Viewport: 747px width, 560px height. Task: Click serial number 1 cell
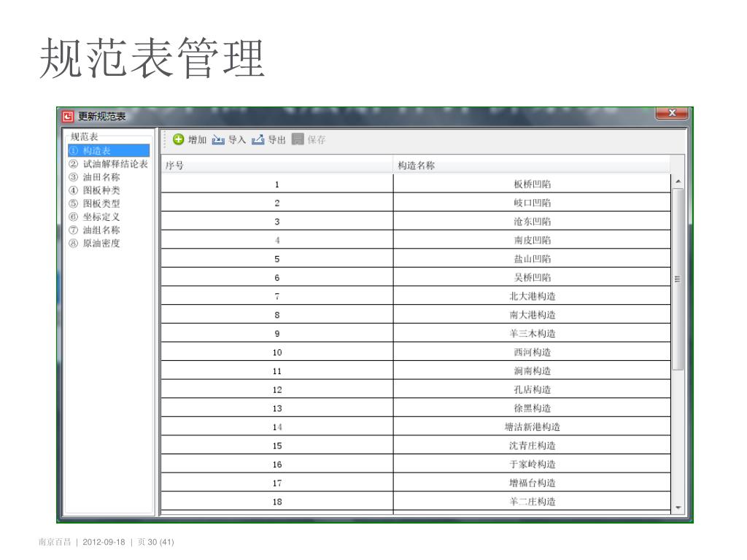coord(276,184)
